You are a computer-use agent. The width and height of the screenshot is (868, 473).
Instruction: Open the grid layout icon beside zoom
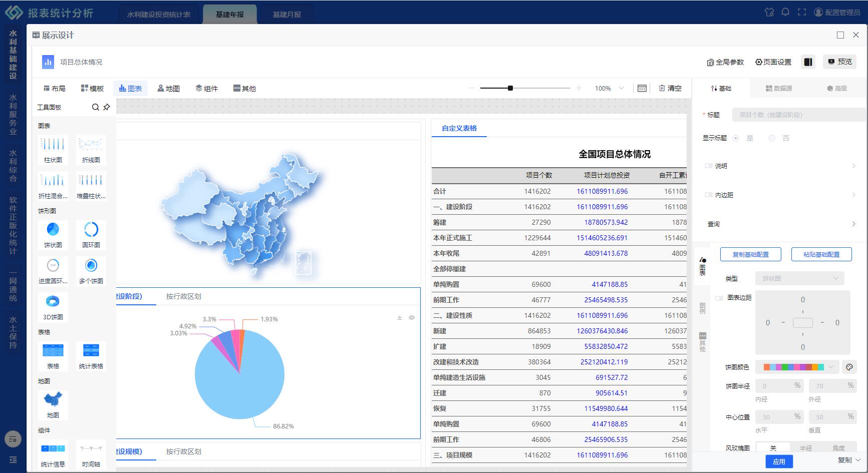[642, 88]
